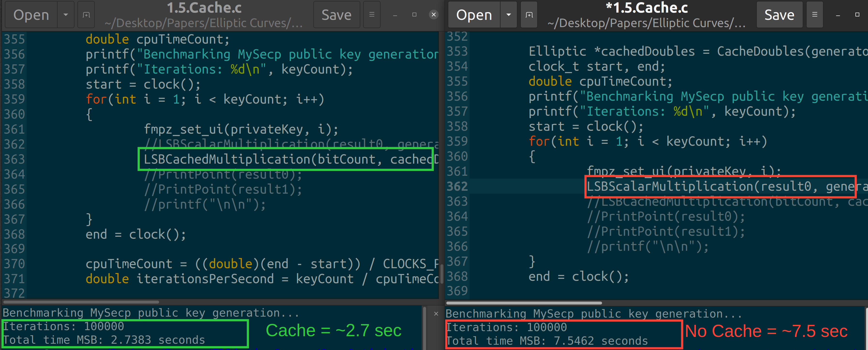
Task: Open the hamburger menu in right gedit window
Action: (x=814, y=15)
